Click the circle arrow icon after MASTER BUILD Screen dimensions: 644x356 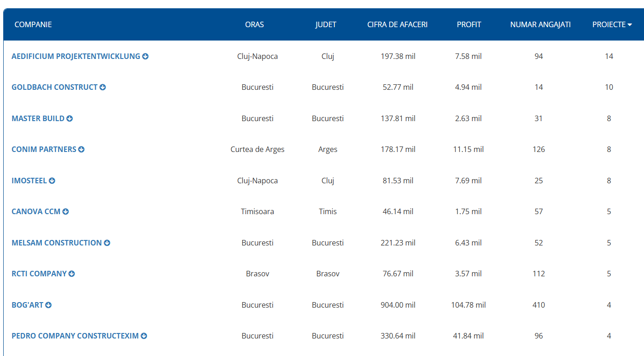click(x=70, y=119)
